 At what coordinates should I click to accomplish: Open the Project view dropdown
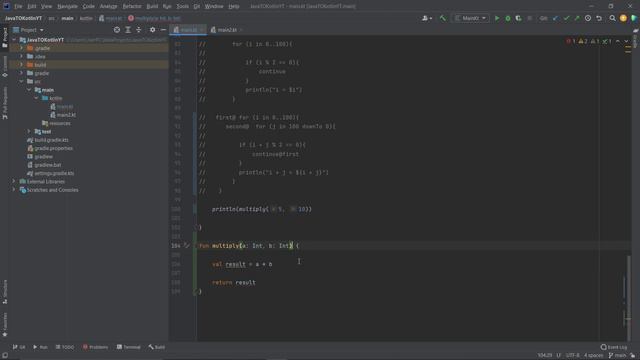tap(28, 30)
